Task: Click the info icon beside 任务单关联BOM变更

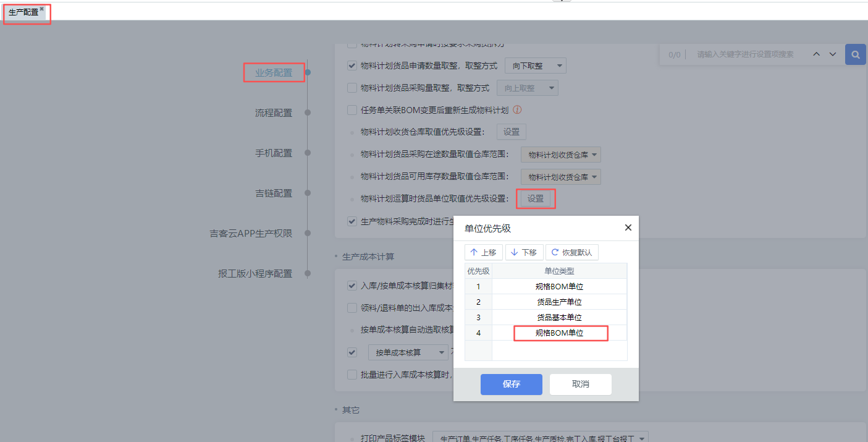Action: 518,110
